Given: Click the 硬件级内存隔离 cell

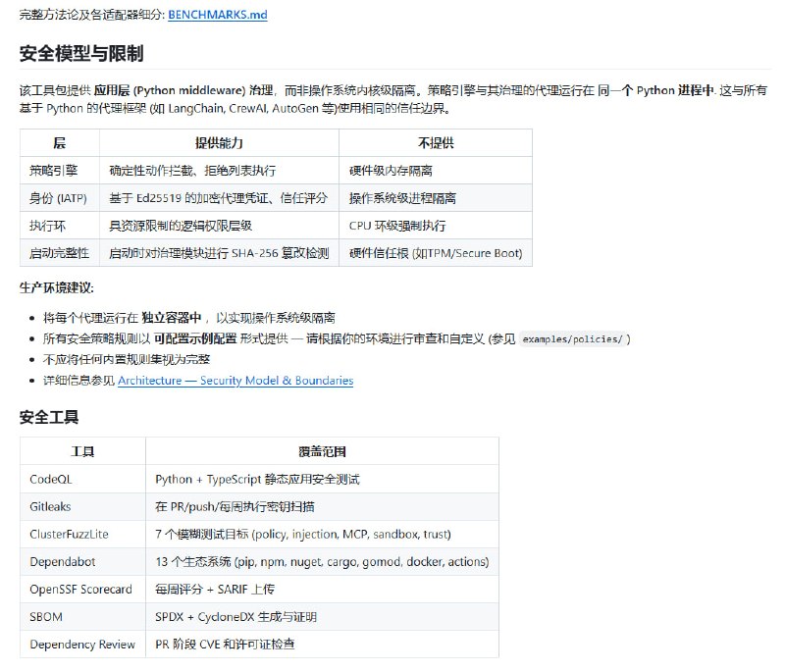Looking at the screenshot, I should click(436, 171).
